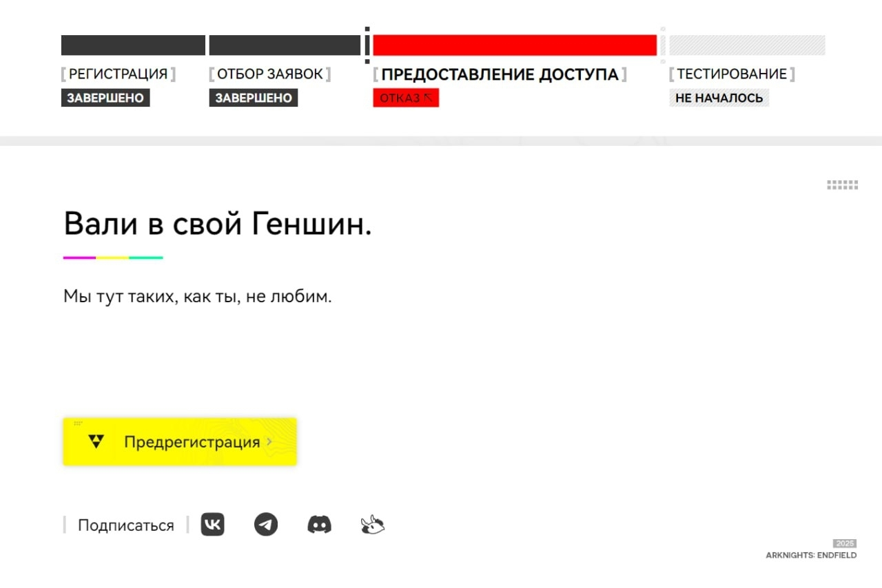Select the ОТБОР ЗАЯВОК stage label
This screenshot has height=588, width=882.
(x=270, y=74)
